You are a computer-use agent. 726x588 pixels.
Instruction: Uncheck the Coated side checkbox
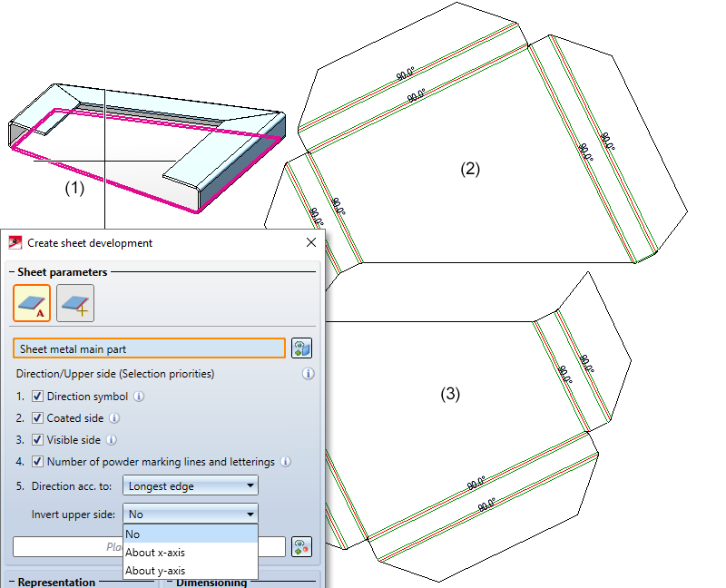[37, 418]
